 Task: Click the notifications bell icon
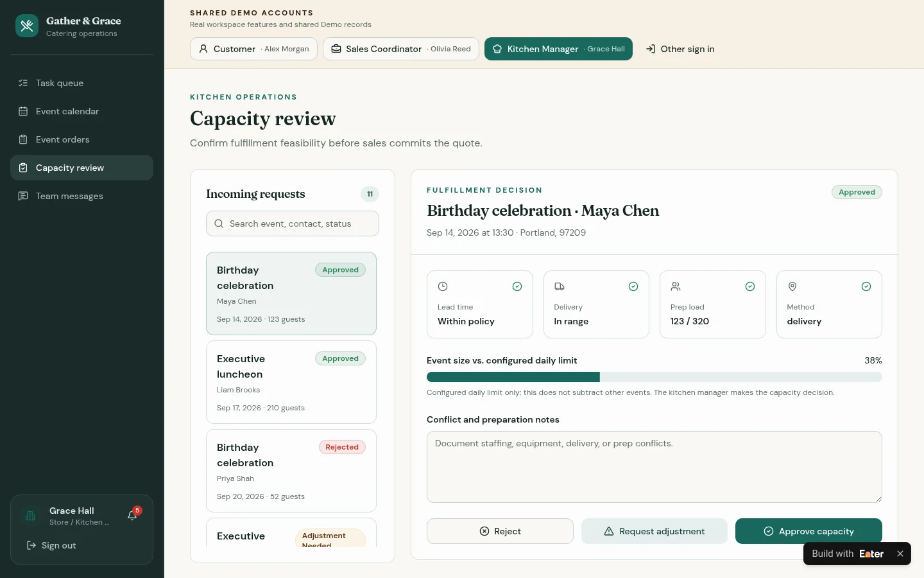(x=133, y=516)
